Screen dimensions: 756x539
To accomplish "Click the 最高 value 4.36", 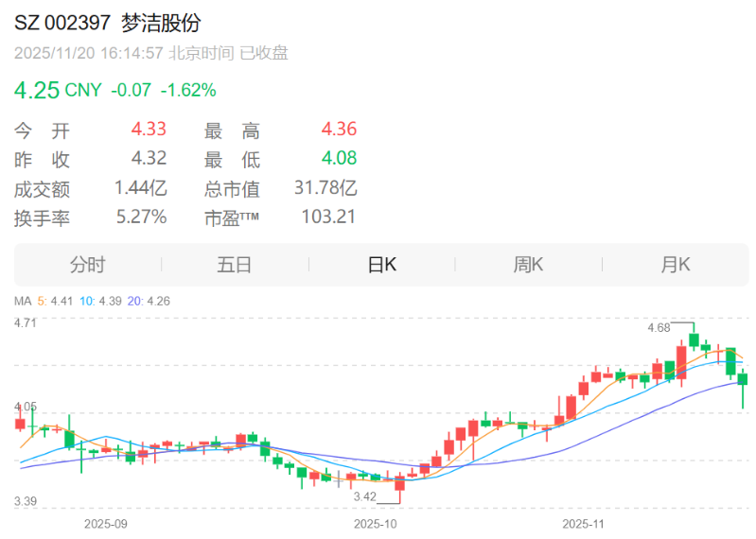I will (339, 130).
